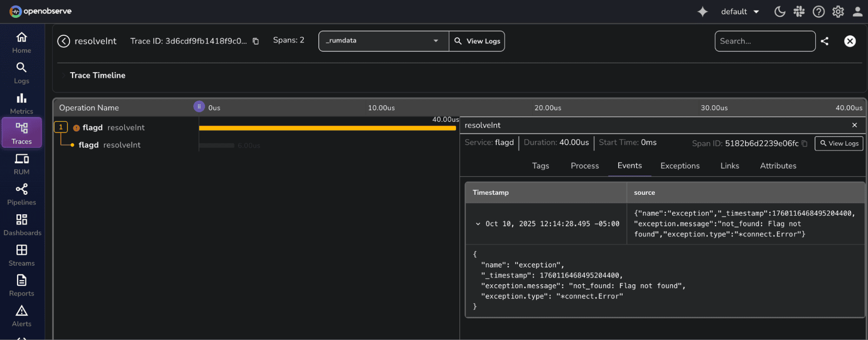Viewport: 868px width, 340px height.
Task: Share this trace via share icon
Action: (825, 41)
